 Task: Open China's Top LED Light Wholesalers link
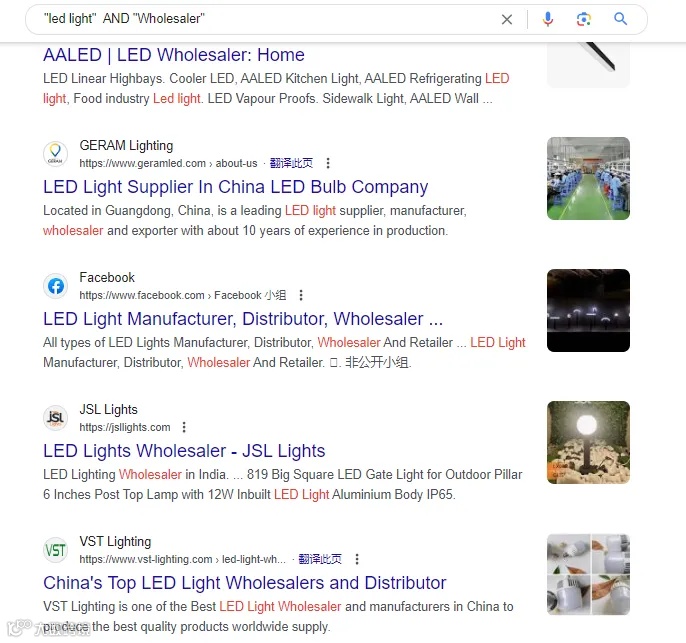pos(245,583)
